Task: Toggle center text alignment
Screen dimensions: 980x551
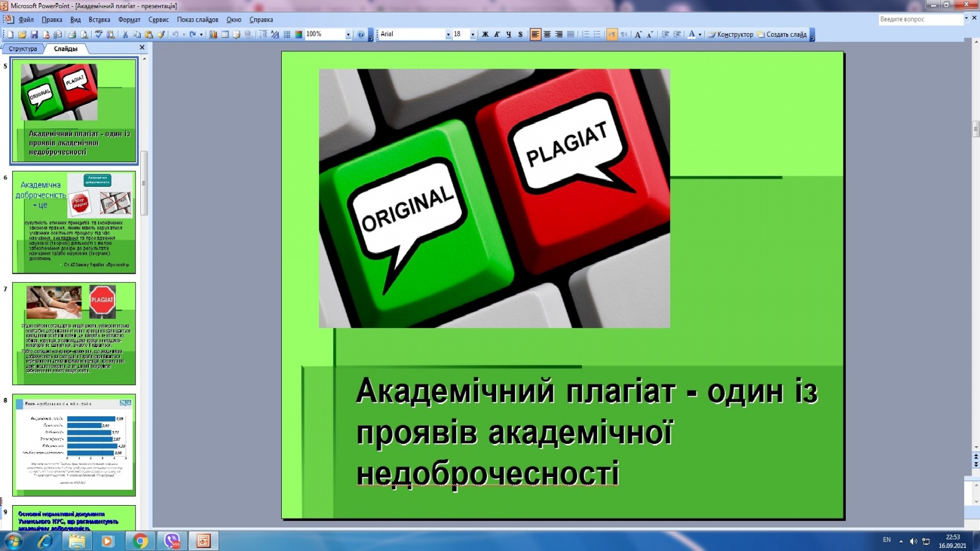Action: coord(547,34)
